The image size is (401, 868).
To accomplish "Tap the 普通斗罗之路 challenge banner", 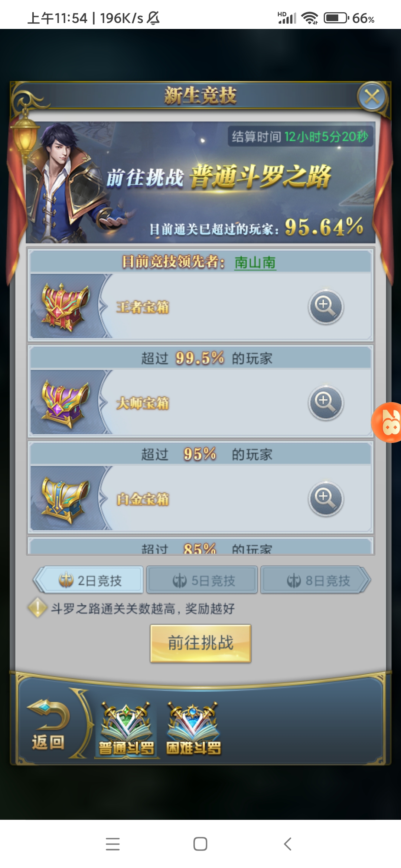I will (x=200, y=182).
